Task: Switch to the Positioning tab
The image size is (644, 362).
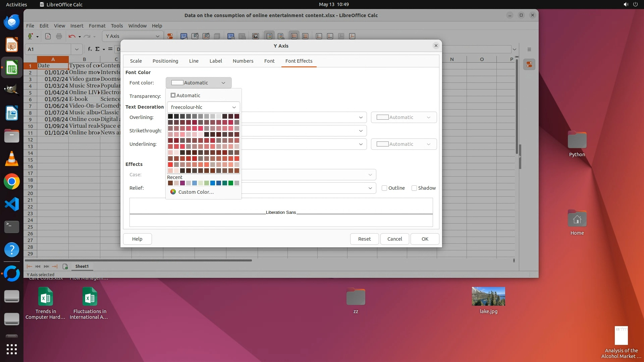Action: click(x=165, y=61)
